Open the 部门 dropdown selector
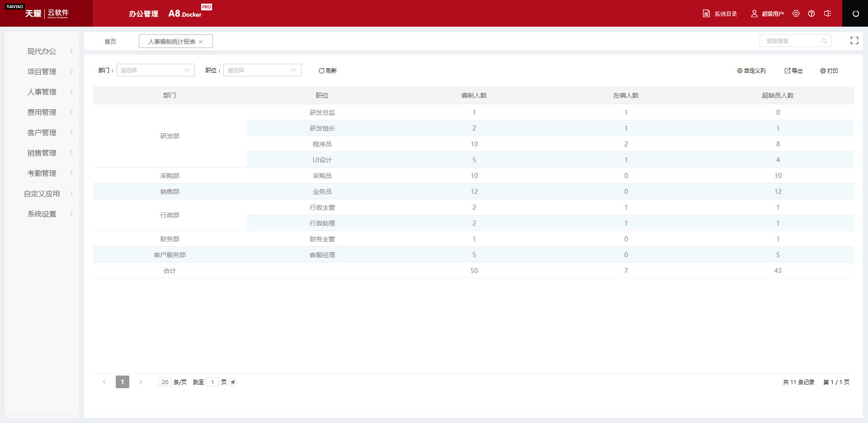This screenshot has height=423, width=868. tap(156, 70)
